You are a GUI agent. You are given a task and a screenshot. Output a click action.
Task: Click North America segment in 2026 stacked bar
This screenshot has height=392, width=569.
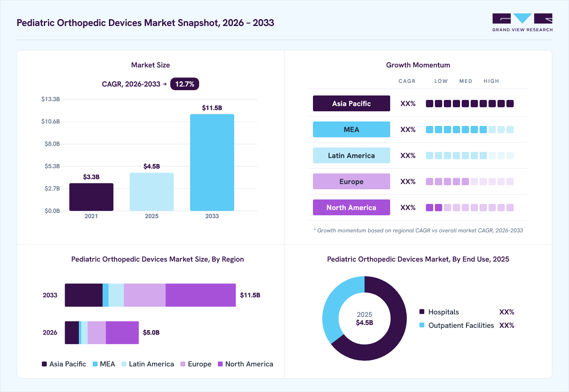pyautogui.click(x=122, y=333)
